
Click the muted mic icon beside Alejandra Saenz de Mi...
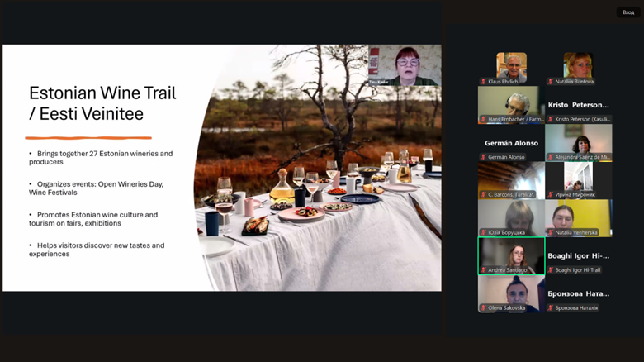(x=551, y=157)
